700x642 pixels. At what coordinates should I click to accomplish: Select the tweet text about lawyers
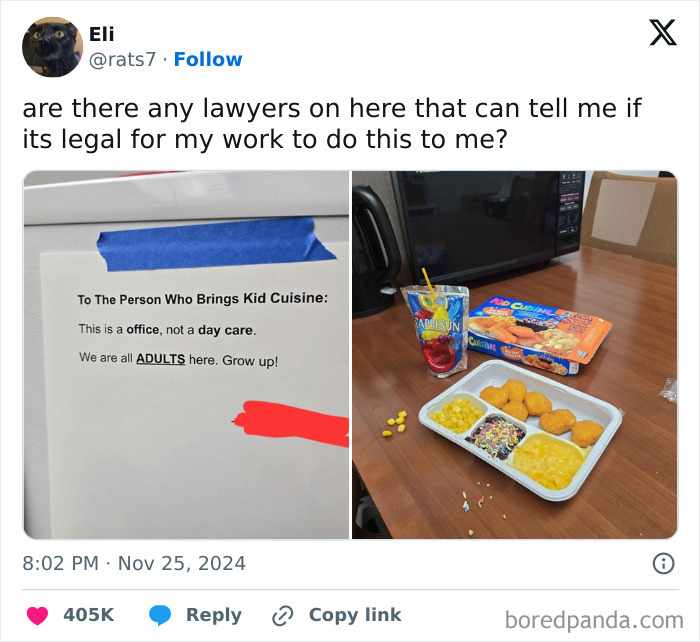332,124
